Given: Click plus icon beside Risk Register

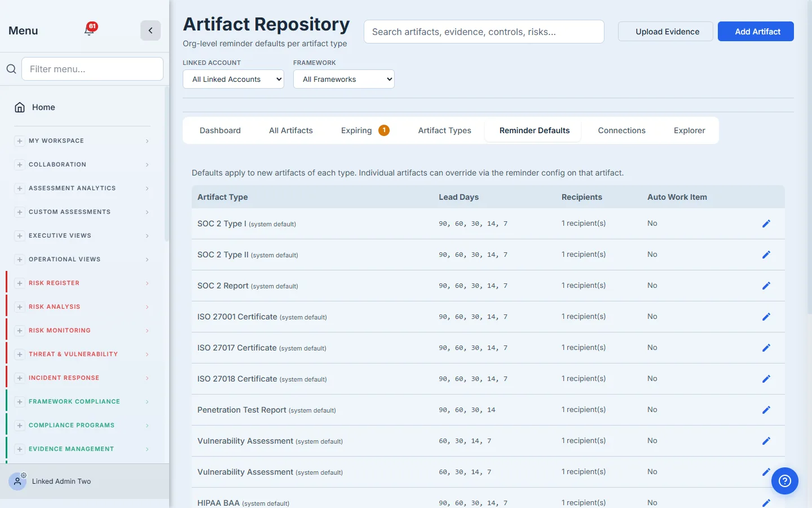Looking at the screenshot, I should 20,283.
